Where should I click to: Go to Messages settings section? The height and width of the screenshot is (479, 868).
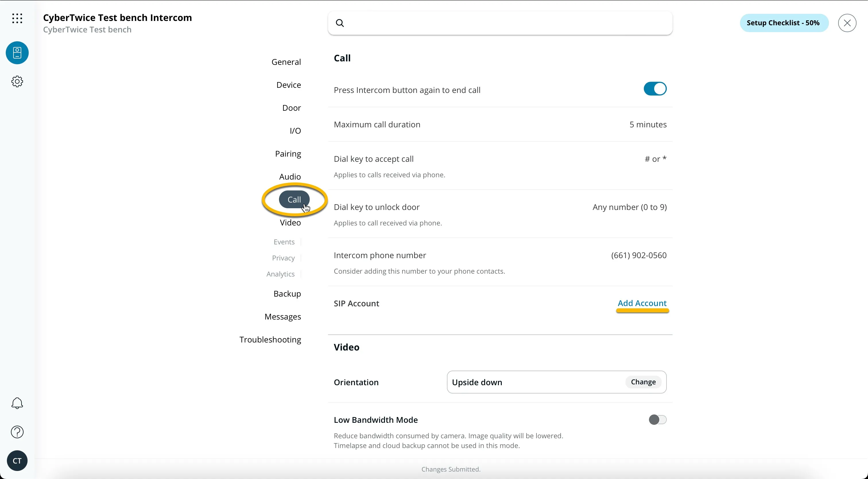tap(283, 317)
